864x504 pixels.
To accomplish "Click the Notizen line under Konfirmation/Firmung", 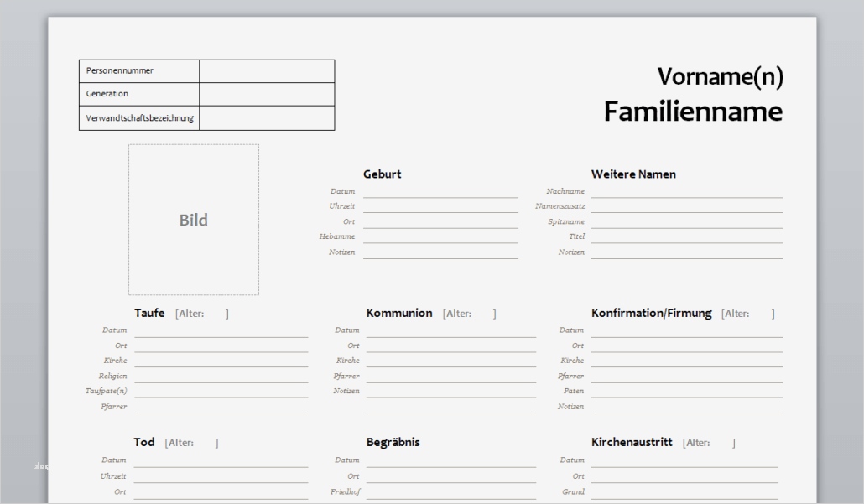I will click(686, 407).
